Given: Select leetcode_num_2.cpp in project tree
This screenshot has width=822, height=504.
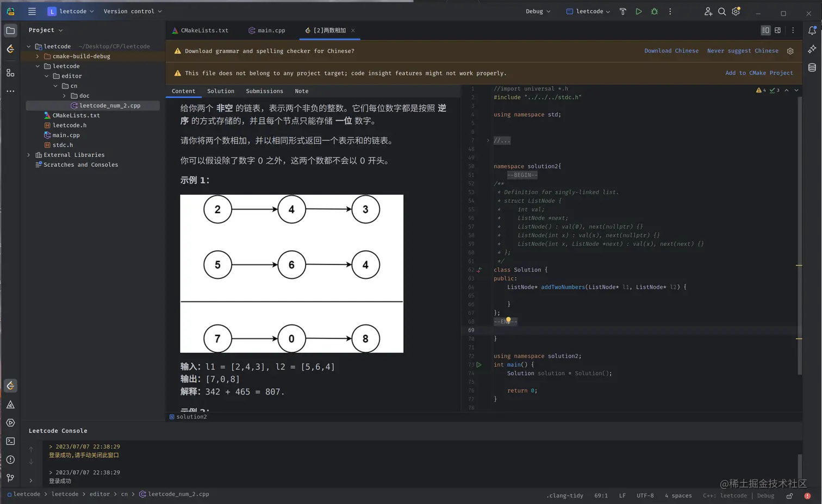Looking at the screenshot, I should pyautogui.click(x=93, y=105).
